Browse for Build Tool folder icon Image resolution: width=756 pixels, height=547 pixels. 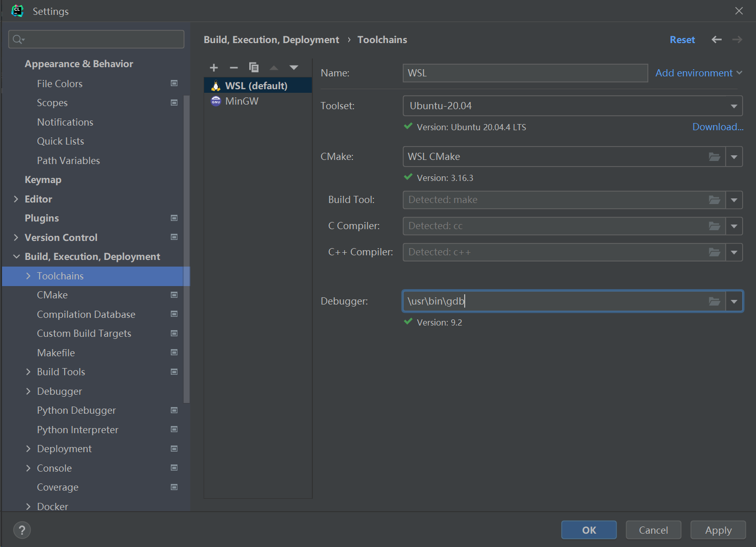pyautogui.click(x=714, y=200)
